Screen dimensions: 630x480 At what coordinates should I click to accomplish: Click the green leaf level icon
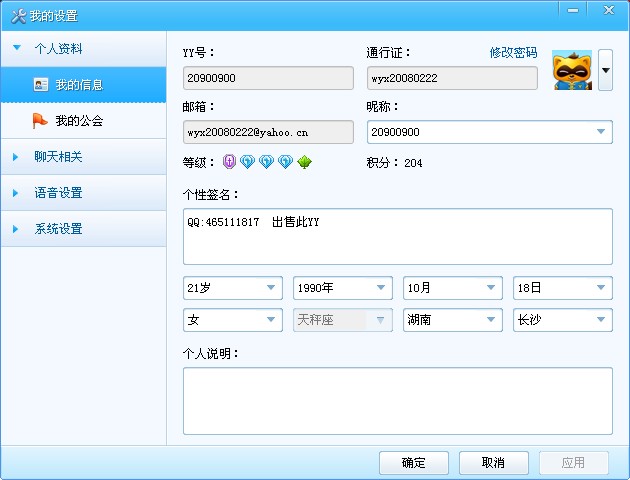pos(305,162)
